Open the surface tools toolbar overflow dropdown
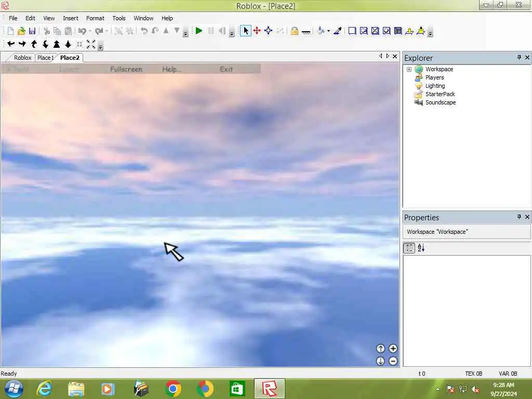 pos(430,33)
